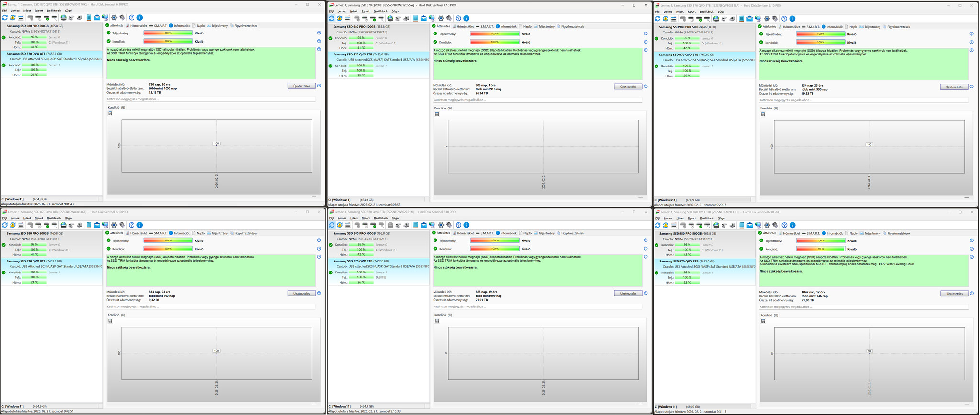Image resolution: width=980 pixels, height=415 pixels.
Task: Select Samsung SSD 980 PRO disk, 1047 nap window
Action: (x=704, y=244)
